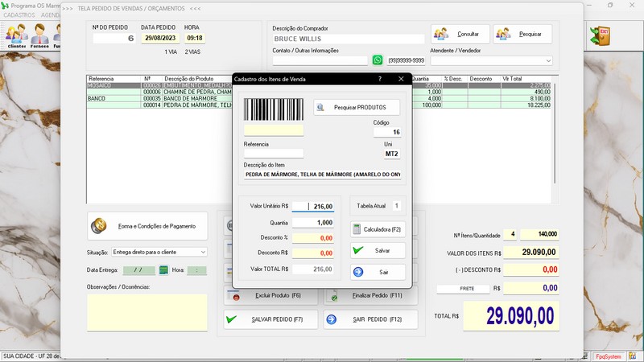644x362 pixels.
Task: Click Consultar button
Action: tap(460, 34)
